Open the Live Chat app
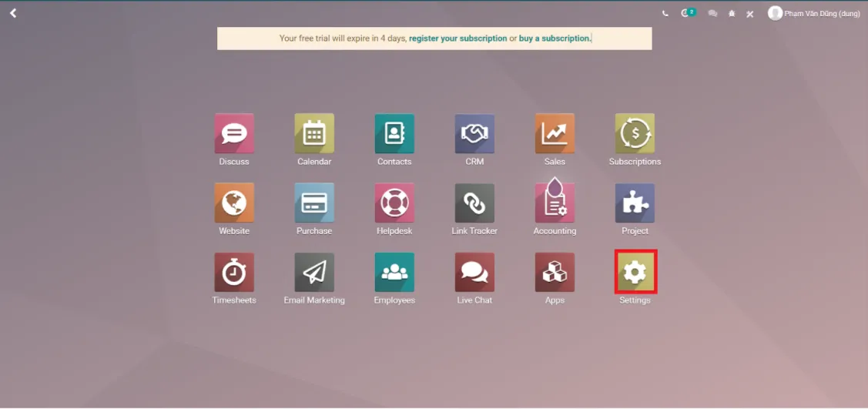 click(x=474, y=273)
